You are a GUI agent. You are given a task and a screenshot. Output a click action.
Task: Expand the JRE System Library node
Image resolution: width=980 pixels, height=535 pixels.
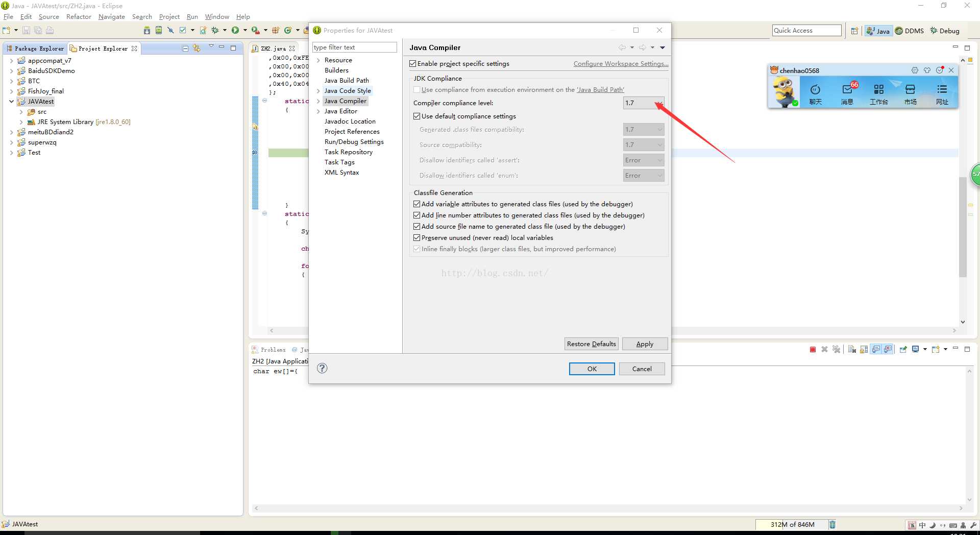[21, 122]
